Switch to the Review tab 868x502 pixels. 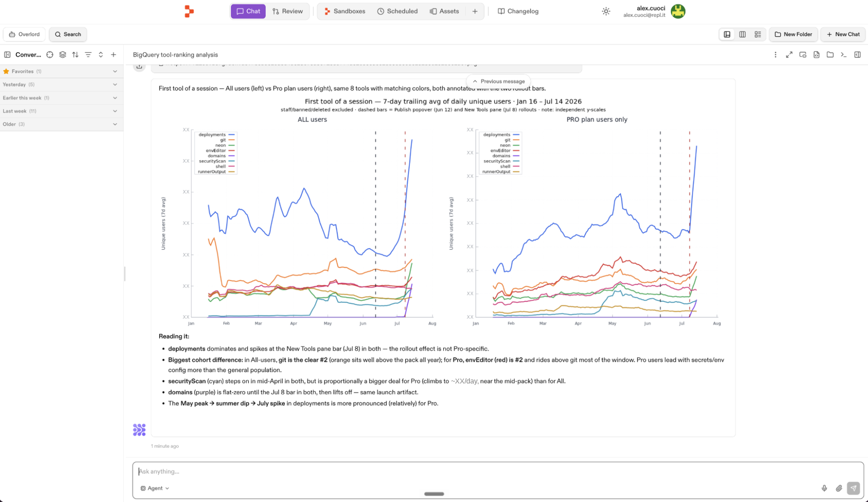288,11
